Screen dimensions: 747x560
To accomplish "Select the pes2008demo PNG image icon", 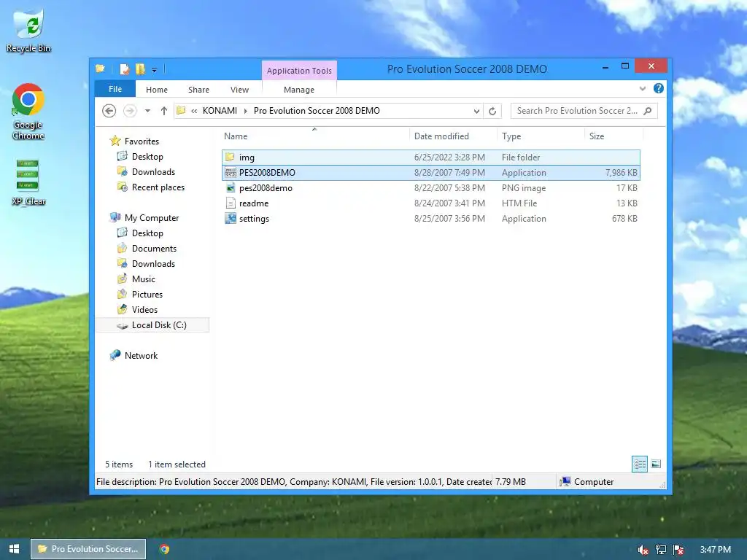I will point(230,187).
